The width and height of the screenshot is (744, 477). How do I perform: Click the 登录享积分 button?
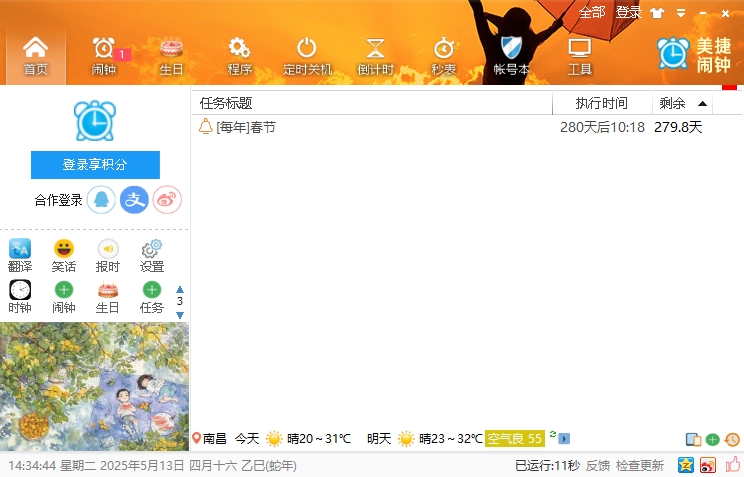click(x=95, y=165)
